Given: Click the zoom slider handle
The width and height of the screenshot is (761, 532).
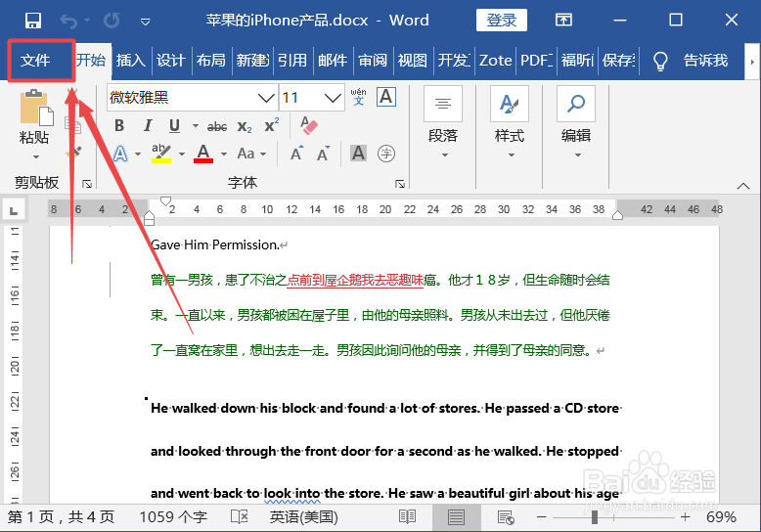Looking at the screenshot, I should [595, 517].
